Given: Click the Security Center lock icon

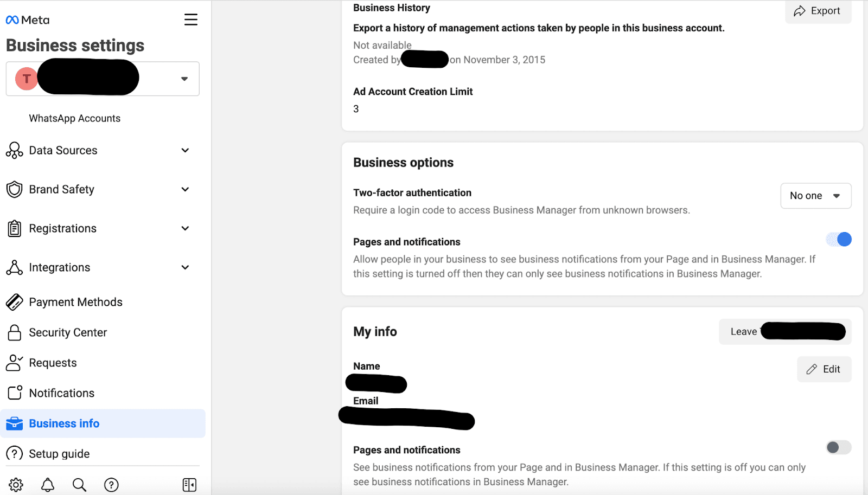Looking at the screenshot, I should pyautogui.click(x=15, y=332).
